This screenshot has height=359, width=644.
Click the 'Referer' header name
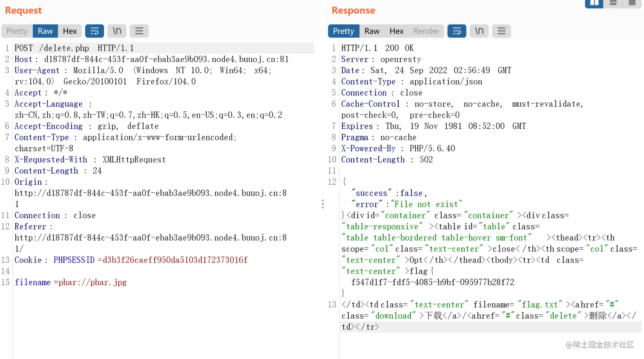pyautogui.click(x=30, y=227)
